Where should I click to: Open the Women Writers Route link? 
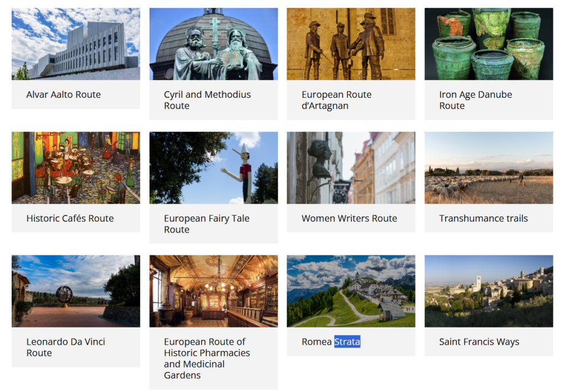tap(349, 218)
